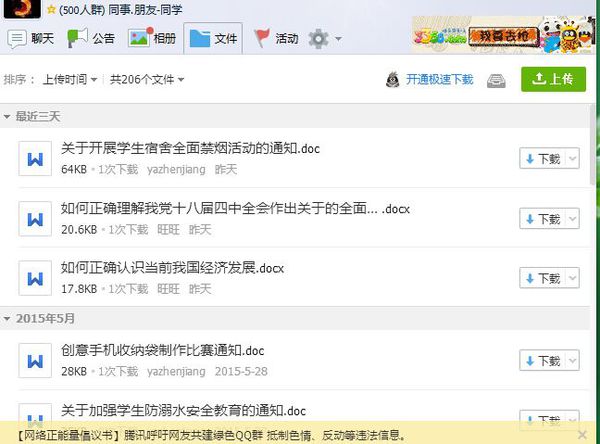Open download options arrow for 如何正确认识当前我国经济发展.docx

click(x=572, y=278)
